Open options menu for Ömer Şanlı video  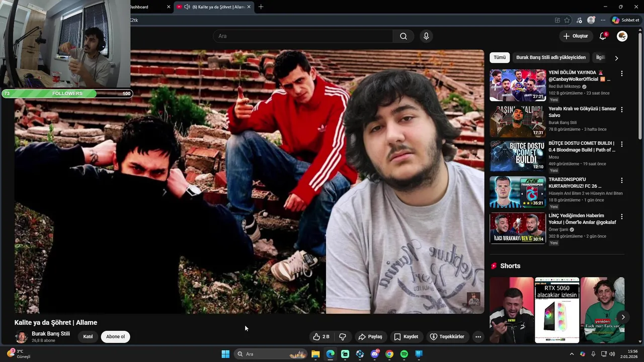pyautogui.click(x=621, y=216)
